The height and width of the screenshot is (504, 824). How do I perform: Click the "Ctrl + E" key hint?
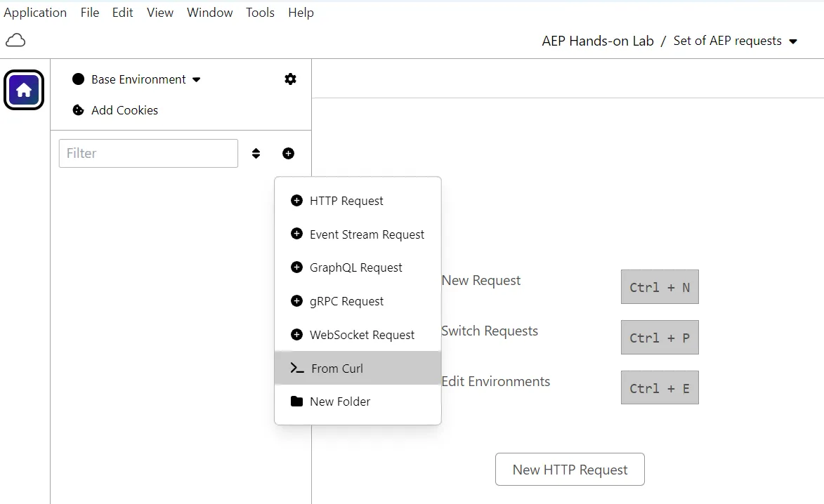(660, 387)
